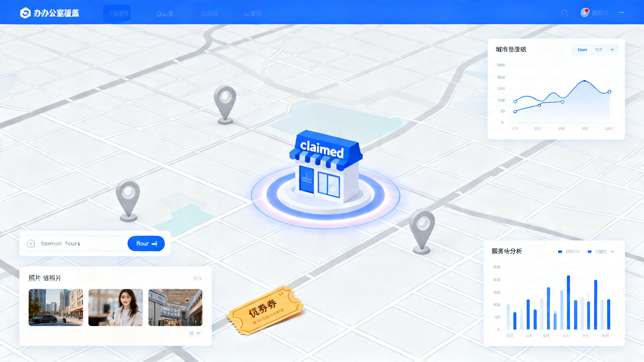The height and width of the screenshot is (362, 644).
Task: Click the hexagon logo icon in the header
Action: coord(25,13)
